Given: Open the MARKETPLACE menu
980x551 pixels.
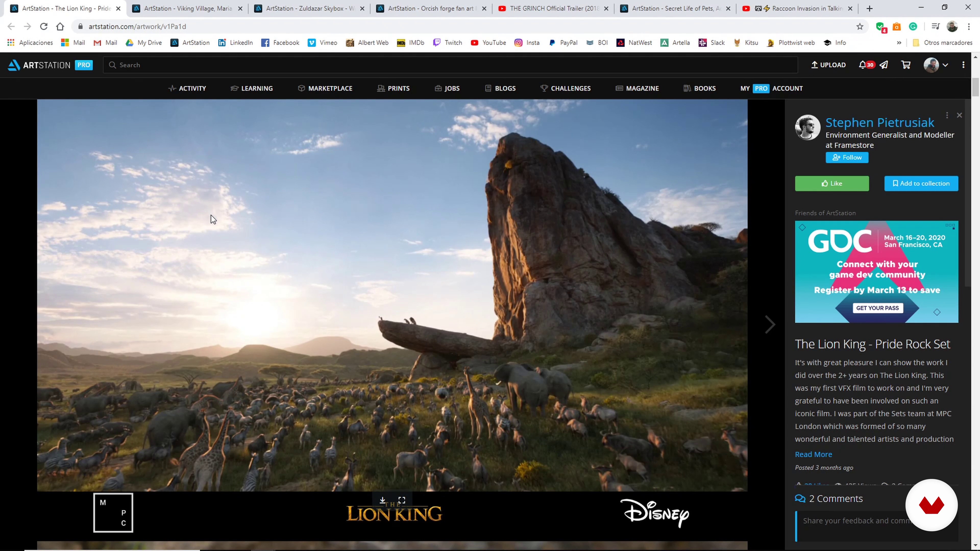Looking at the screenshot, I should coord(325,88).
